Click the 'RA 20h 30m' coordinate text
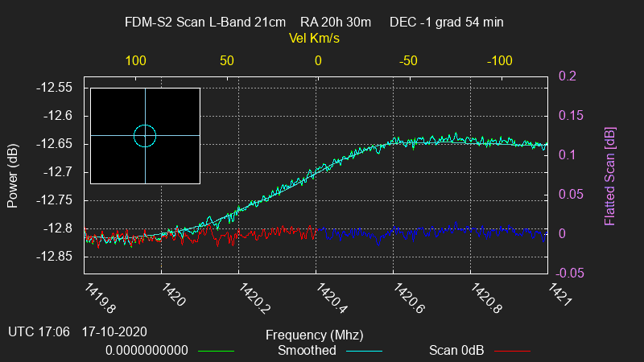Image resolution: width=644 pixels, height=362 pixels. click(x=336, y=23)
